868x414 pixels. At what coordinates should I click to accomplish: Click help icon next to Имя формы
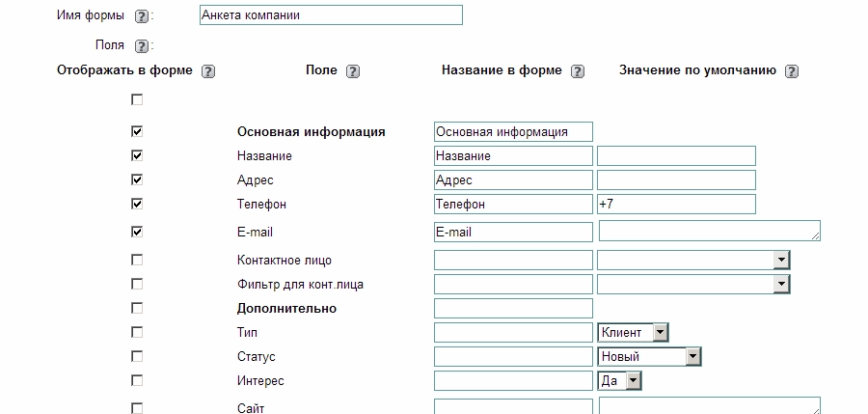click(x=142, y=16)
